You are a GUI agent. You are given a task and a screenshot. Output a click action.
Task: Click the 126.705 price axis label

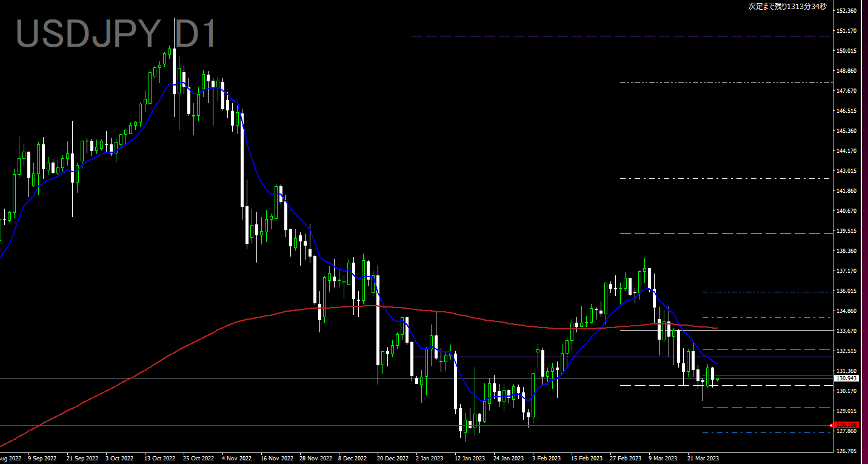pyautogui.click(x=846, y=451)
